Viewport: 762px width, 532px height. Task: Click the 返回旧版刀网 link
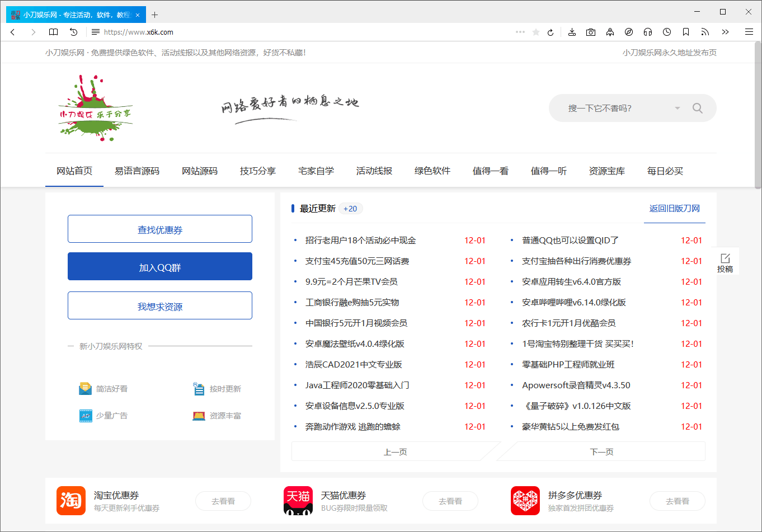point(674,208)
